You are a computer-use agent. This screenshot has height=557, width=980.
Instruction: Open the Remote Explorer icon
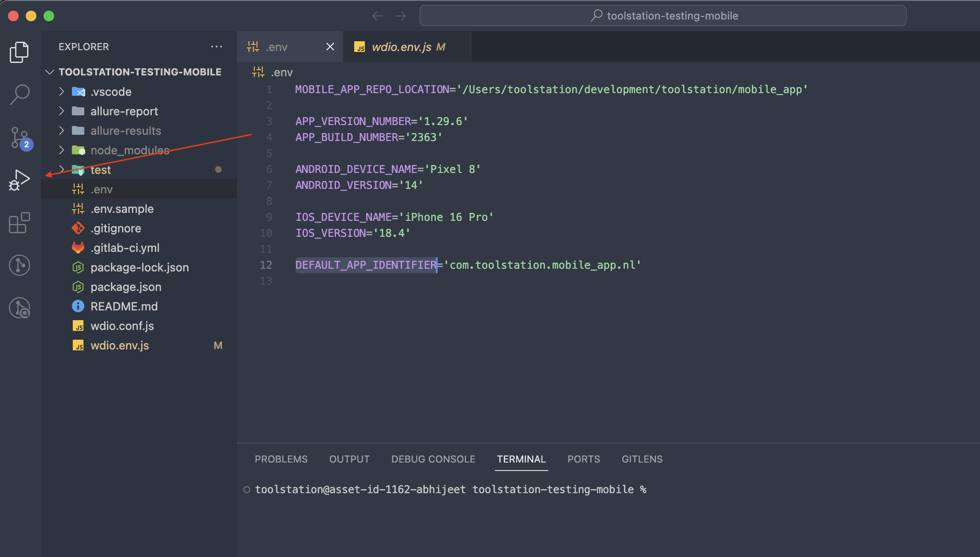click(19, 308)
